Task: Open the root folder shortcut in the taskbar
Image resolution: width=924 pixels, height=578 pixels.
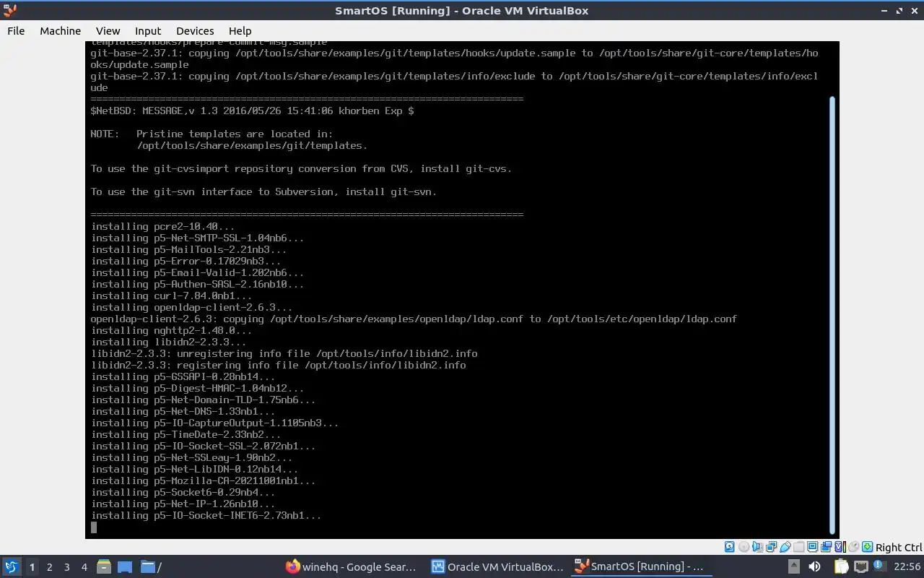Action: (151, 566)
